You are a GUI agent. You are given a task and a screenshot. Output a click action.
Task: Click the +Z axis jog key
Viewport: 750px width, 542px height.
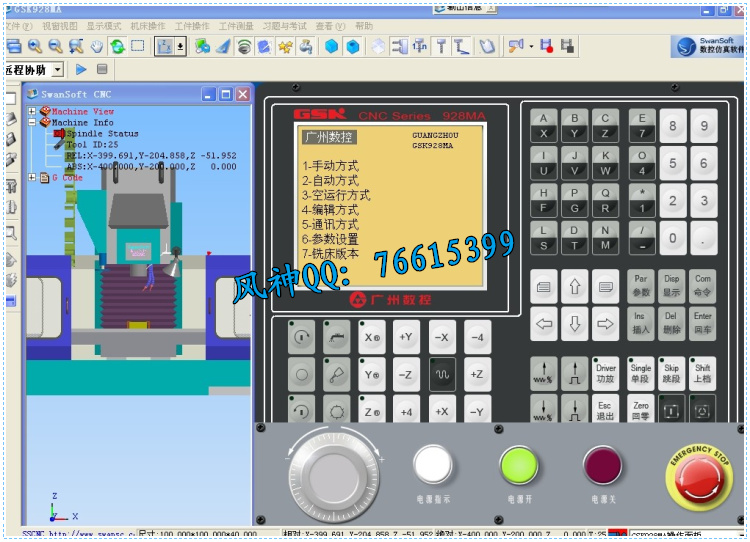(x=477, y=374)
